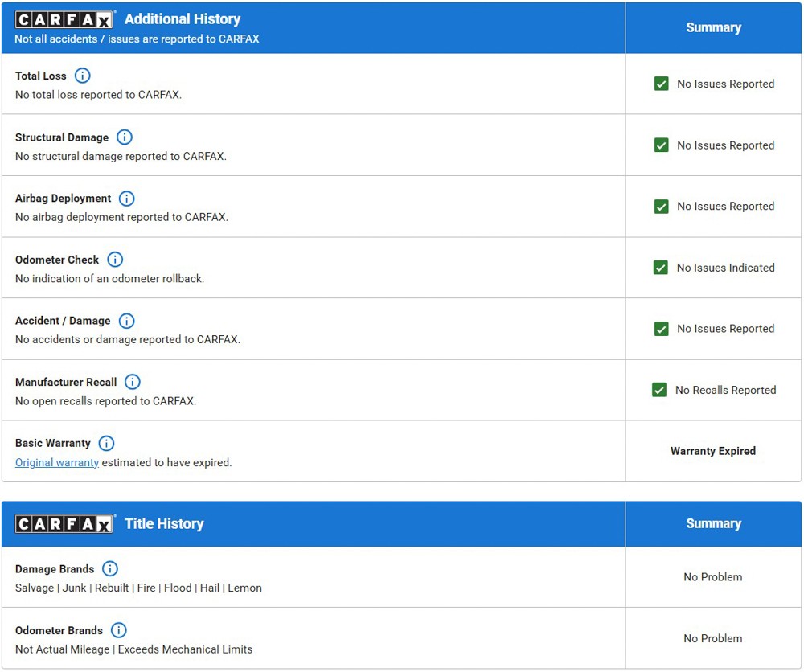This screenshot has width=804, height=672.
Task: Click green checkmark for No Recalls Reported
Action: (x=659, y=390)
